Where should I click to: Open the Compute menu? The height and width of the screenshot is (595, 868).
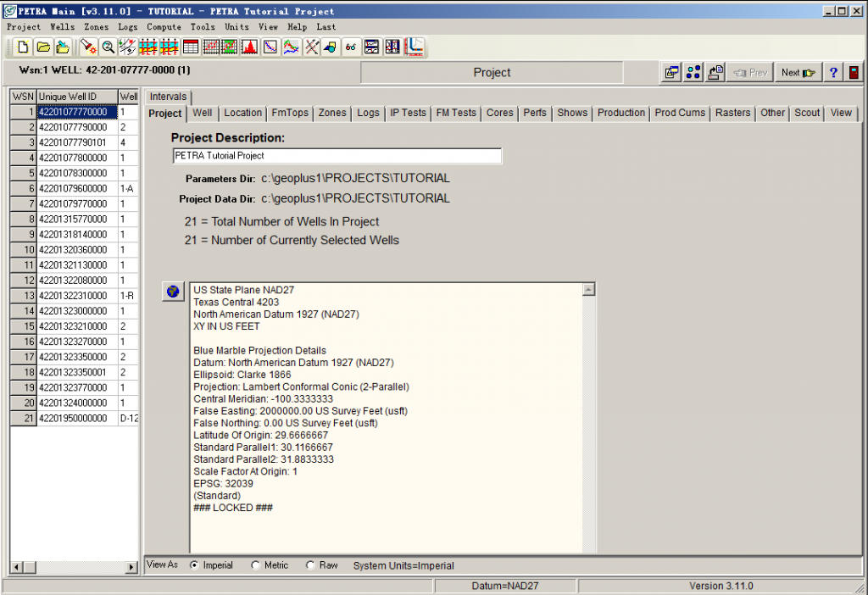(x=164, y=26)
